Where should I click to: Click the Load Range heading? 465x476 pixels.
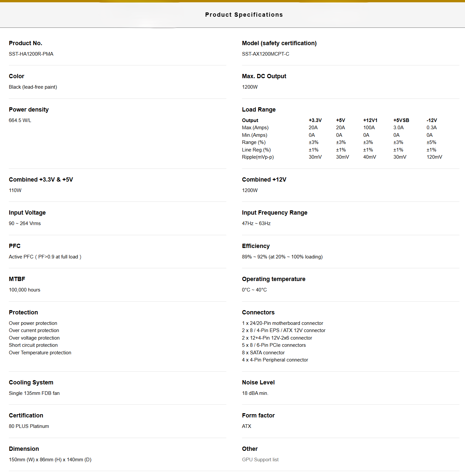click(259, 110)
